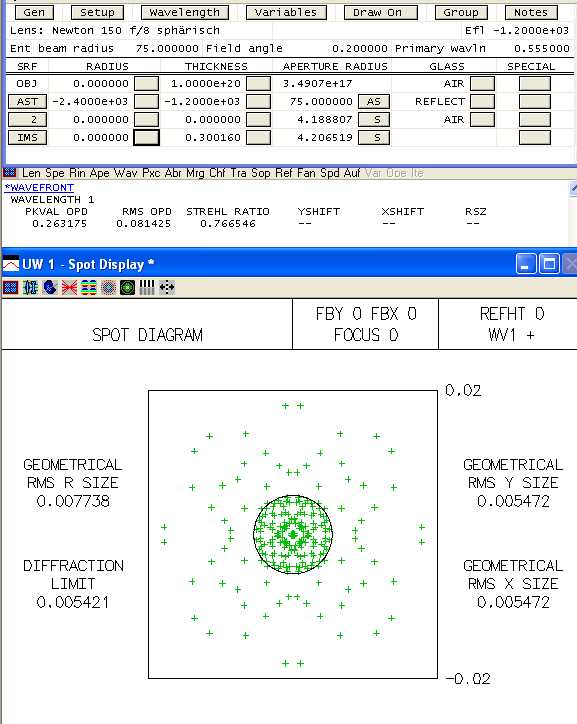Open the GLASS options button next to REFLECT
The width and height of the screenshot is (577, 724).
tap(482, 102)
